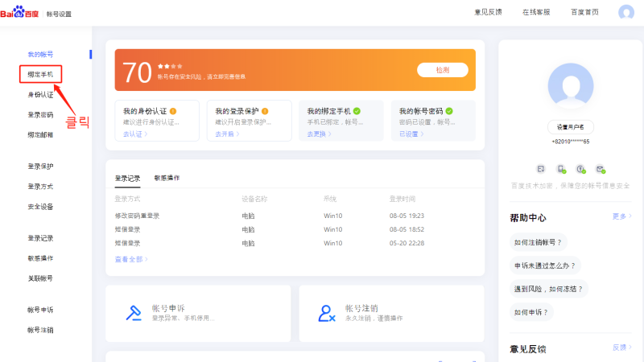This screenshot has width=644, height=362.
Task: Click 帐号设置 text beside Baidu logo
Action: click(x=59, y=14)
